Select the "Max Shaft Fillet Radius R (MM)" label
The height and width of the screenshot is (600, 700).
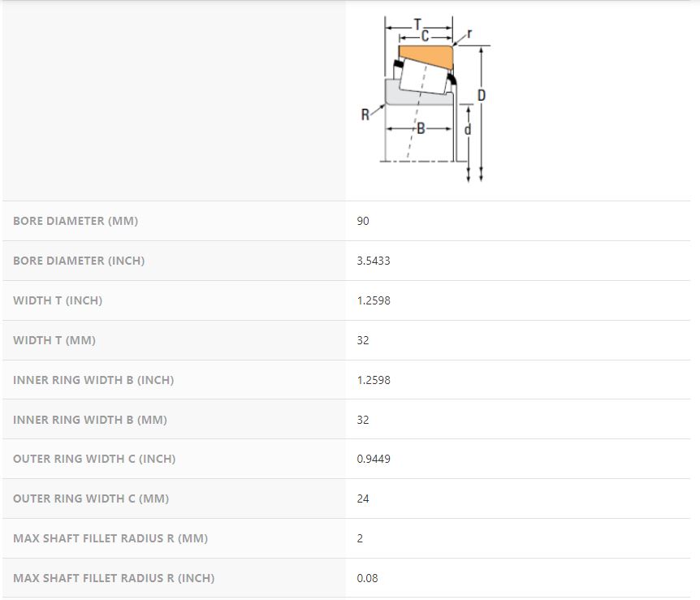(x=106, y=538)
